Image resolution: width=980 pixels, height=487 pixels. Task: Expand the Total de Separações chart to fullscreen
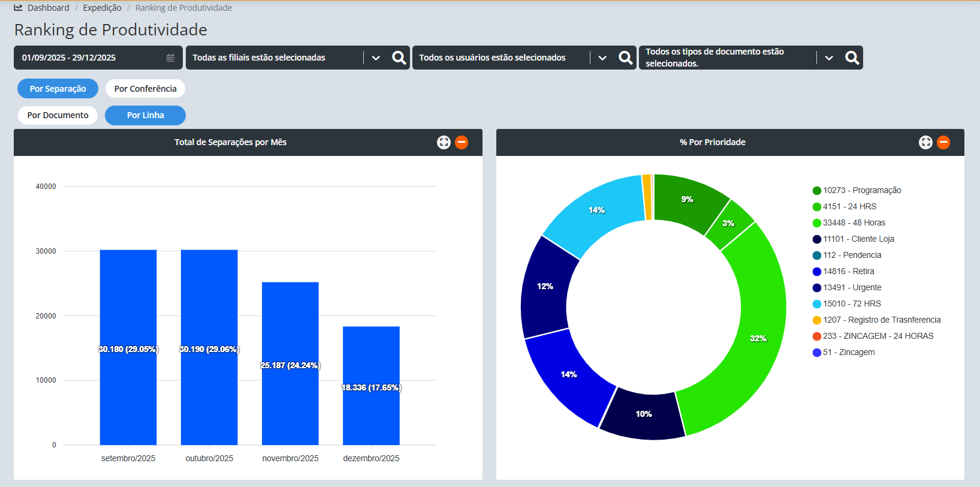click(444, 142)
